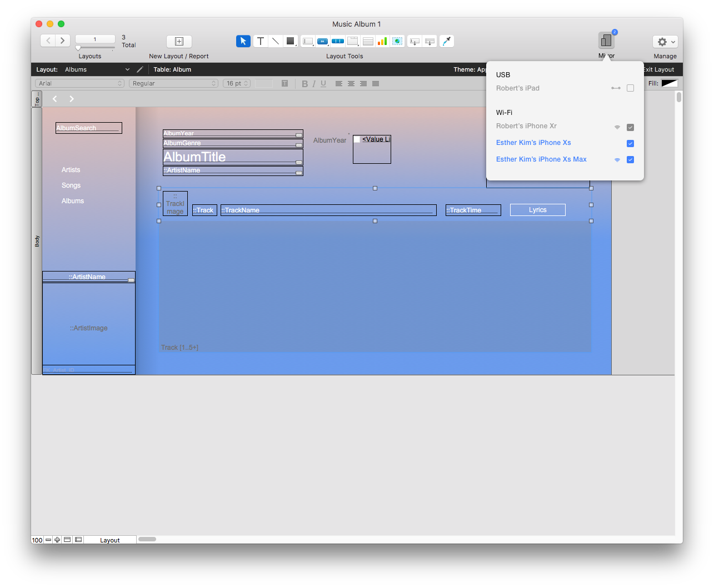Click the Lyrics button
This screenshot has width=714, height=588.
coord(537,210)
